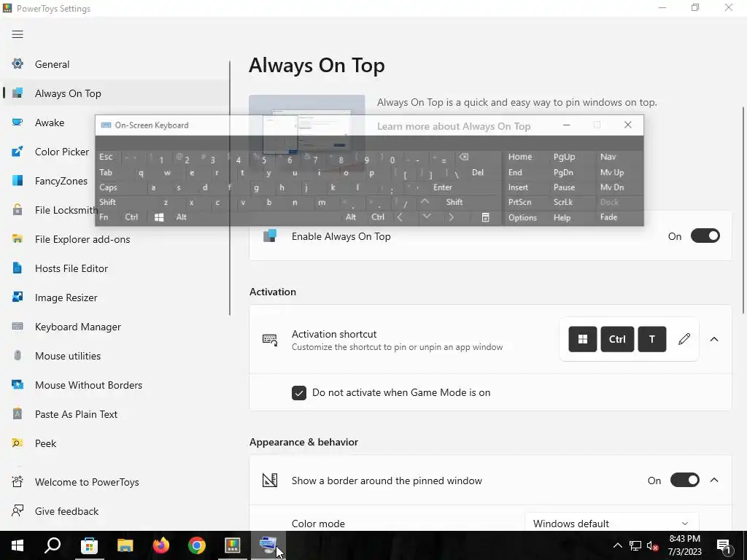This screenshot has height=560, width=747.
Task: Click the settings page vertical scrollbar
Action: 743,209
